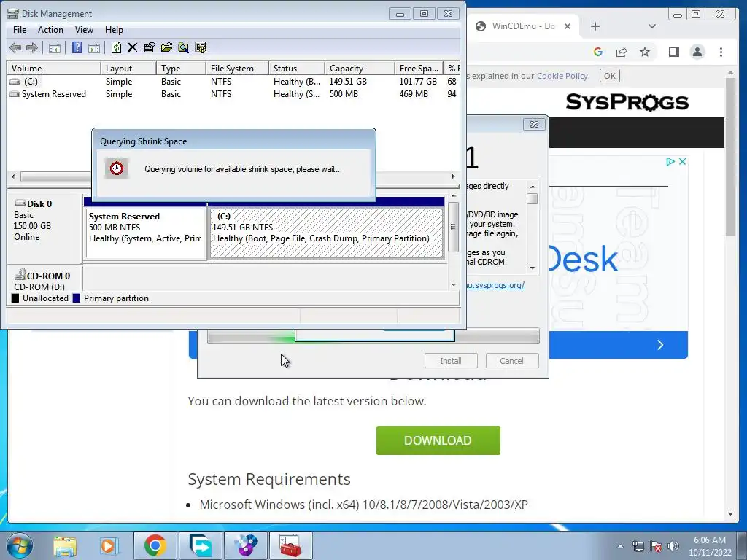Close the ad with the X icon
This screenshot has width=747, height=560.
682,161
